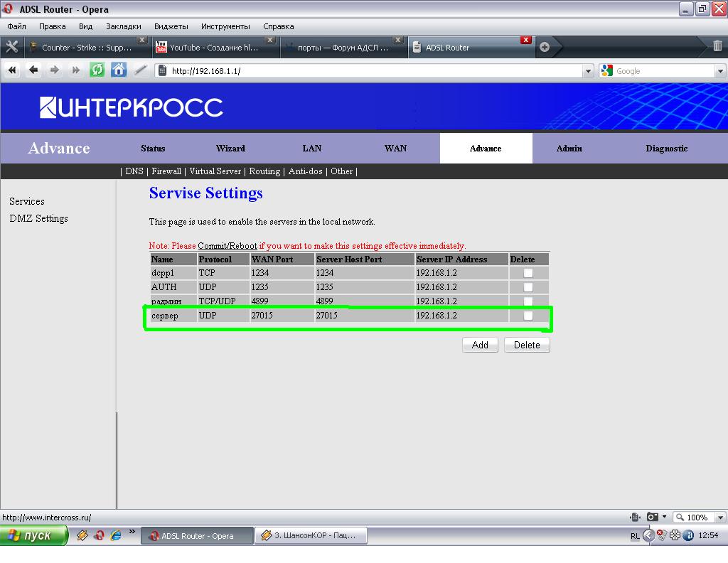The width and height of the screenshot is (728, 563).
Task: Click the Интеркросс logo
Action: (x=132, y=107)
